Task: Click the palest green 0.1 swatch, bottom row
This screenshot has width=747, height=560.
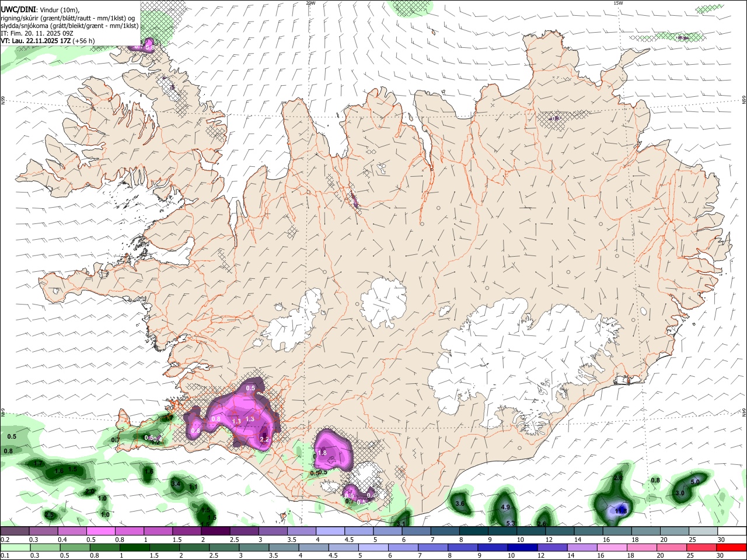Action: tap(15, 548)
